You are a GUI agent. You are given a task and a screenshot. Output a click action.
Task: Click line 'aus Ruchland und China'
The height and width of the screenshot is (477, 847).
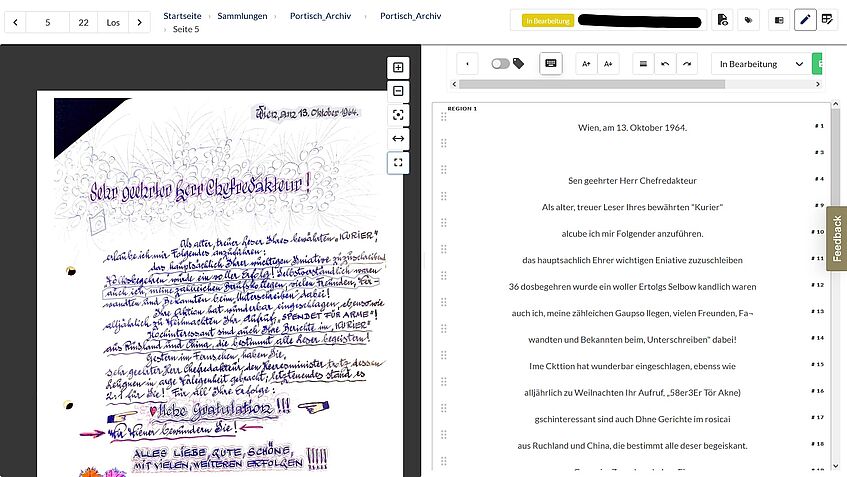[632, 445]
